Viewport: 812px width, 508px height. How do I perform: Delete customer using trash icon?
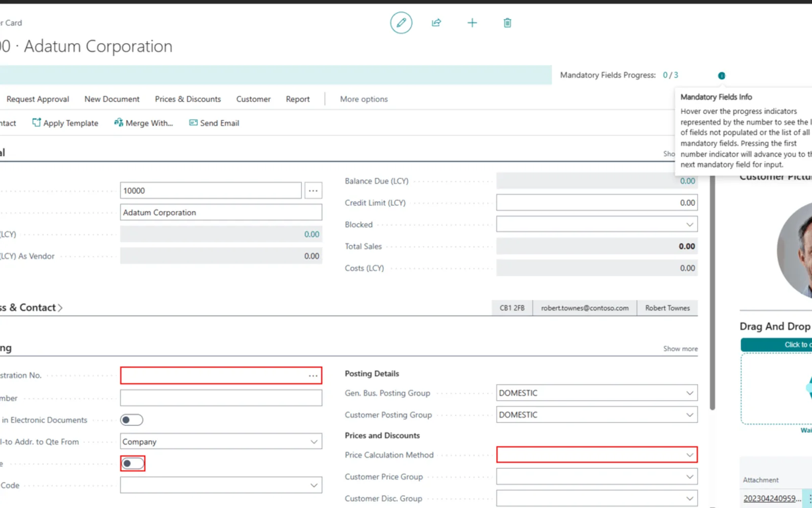pyautogui.click(x=507, y=23)
